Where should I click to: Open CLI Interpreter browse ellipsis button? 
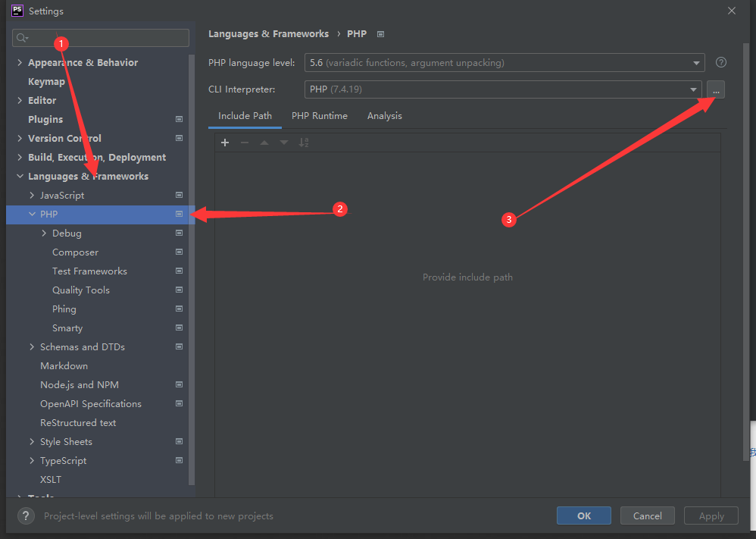pyautogui.click(x=716, y=89)
